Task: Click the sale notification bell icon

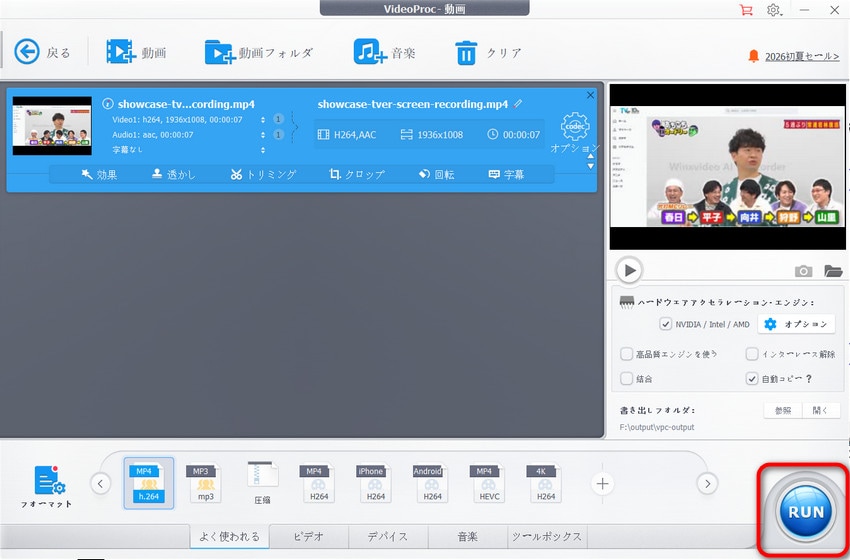Action: (x=753, y=56)
